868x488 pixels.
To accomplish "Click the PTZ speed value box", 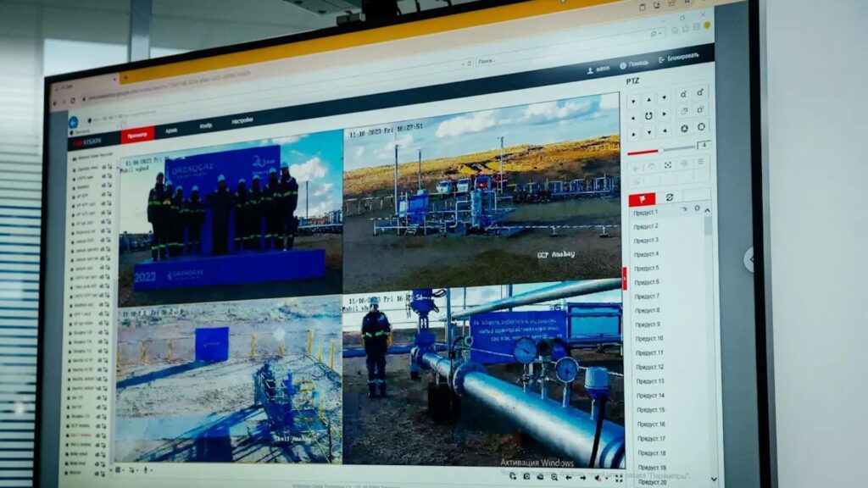I will [704, 146].
